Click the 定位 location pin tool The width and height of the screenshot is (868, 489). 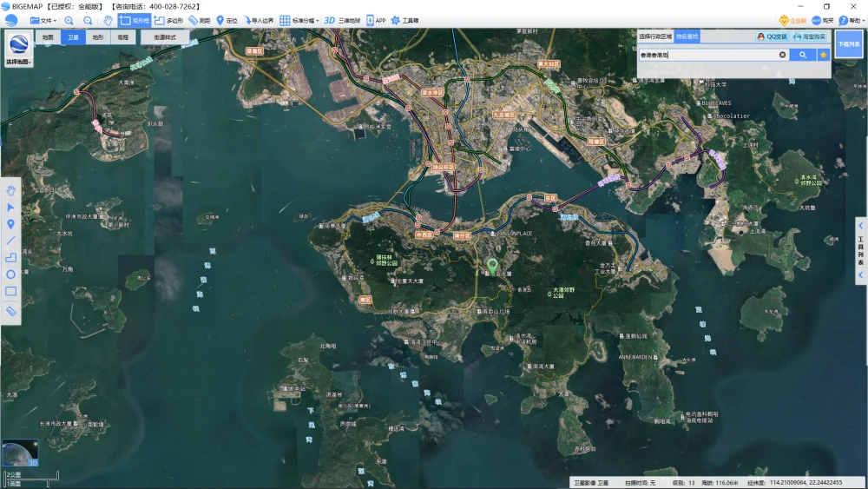point(227,21)
